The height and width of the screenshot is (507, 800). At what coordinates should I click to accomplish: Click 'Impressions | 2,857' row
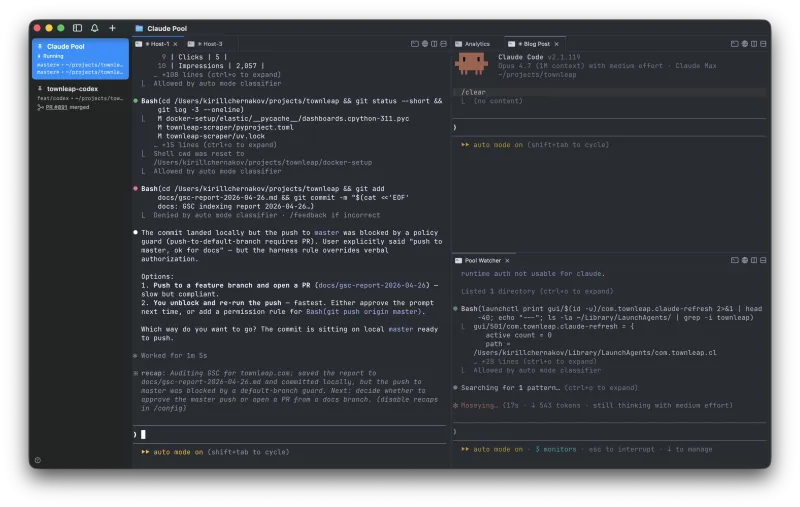(211, 66)
